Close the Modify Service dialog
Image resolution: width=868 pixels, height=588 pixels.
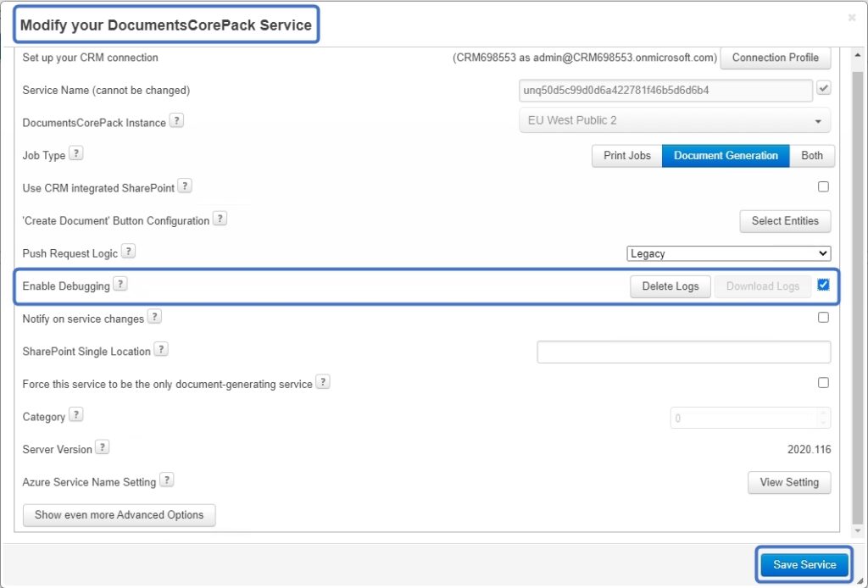pos(851,18)
